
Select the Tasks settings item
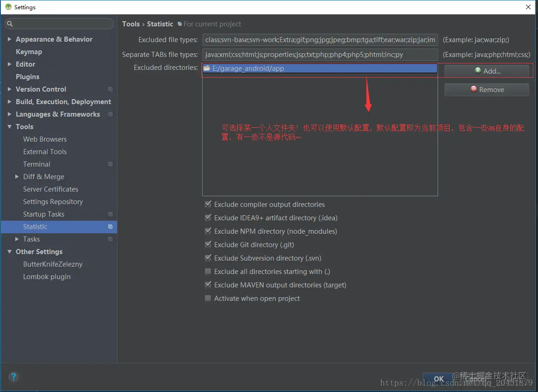pos(31,239)
